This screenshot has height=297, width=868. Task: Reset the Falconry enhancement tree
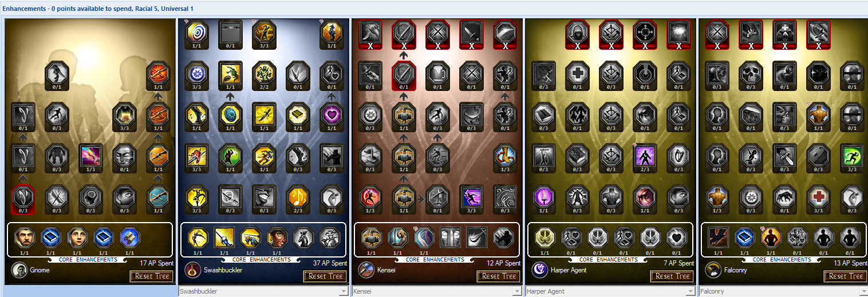(x=846, y=276)
